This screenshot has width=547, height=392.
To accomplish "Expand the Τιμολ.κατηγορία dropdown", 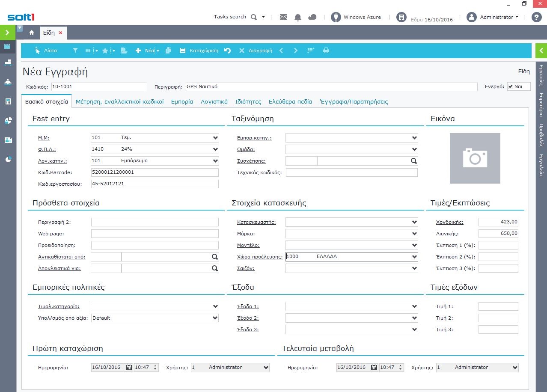I will tap(215, 307).
